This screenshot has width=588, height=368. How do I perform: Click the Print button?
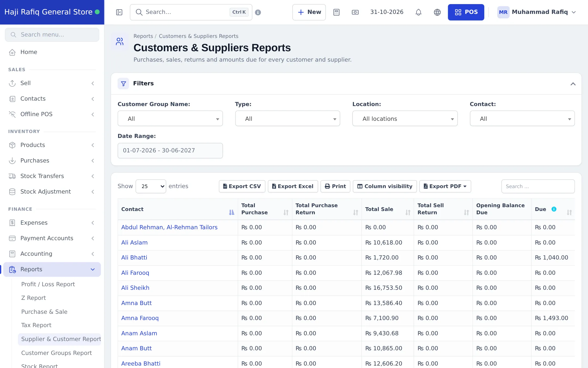coord(335,186)
